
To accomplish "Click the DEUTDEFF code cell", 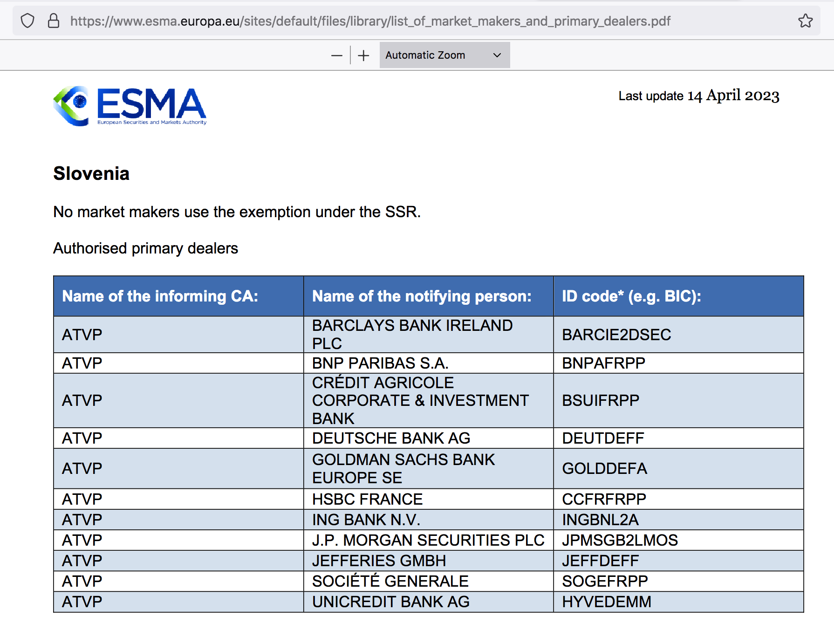I will coord(678,438).
